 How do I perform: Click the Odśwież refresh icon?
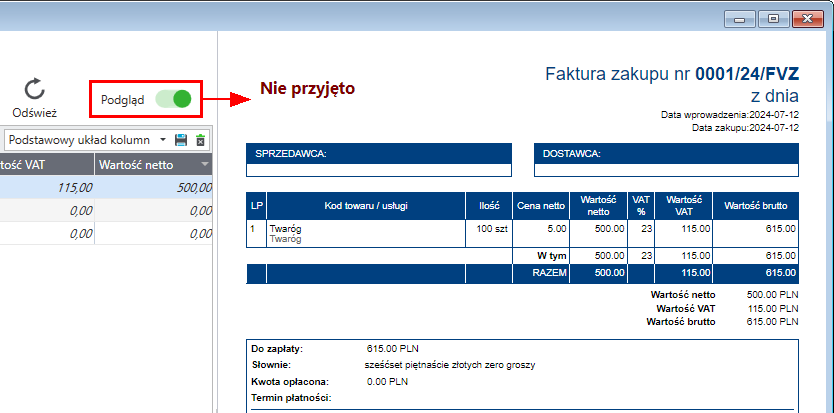34,88
